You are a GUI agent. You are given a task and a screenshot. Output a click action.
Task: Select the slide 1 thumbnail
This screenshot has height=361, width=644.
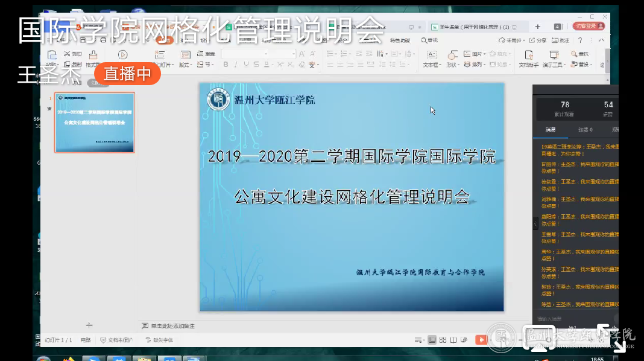coord(95,123)
